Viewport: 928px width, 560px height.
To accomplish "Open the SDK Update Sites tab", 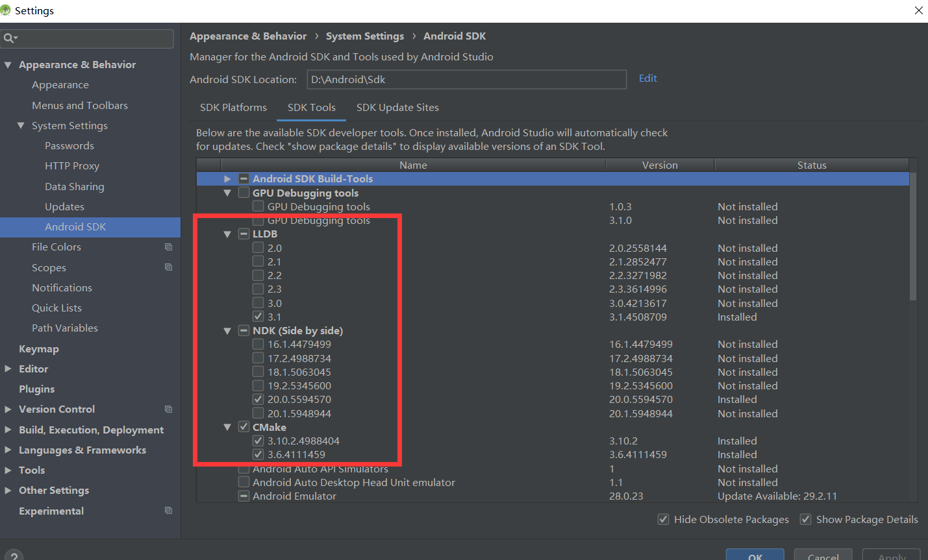I will pos(397,108).
